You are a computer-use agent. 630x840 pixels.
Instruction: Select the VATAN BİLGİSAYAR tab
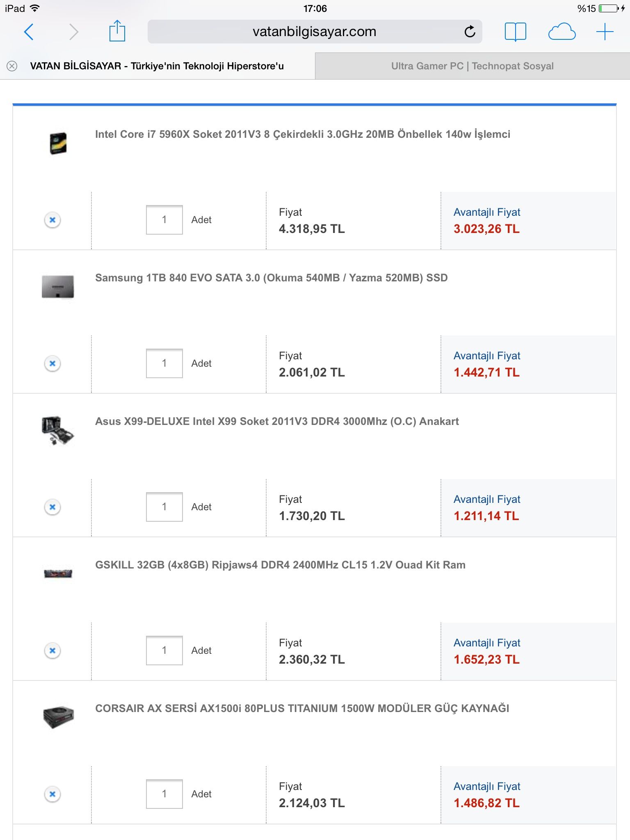157,66
